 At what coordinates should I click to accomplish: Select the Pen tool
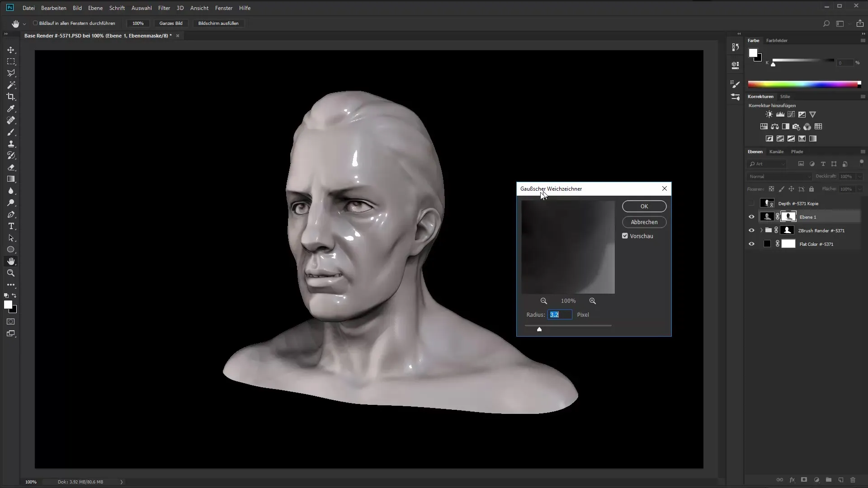point(11,214)
